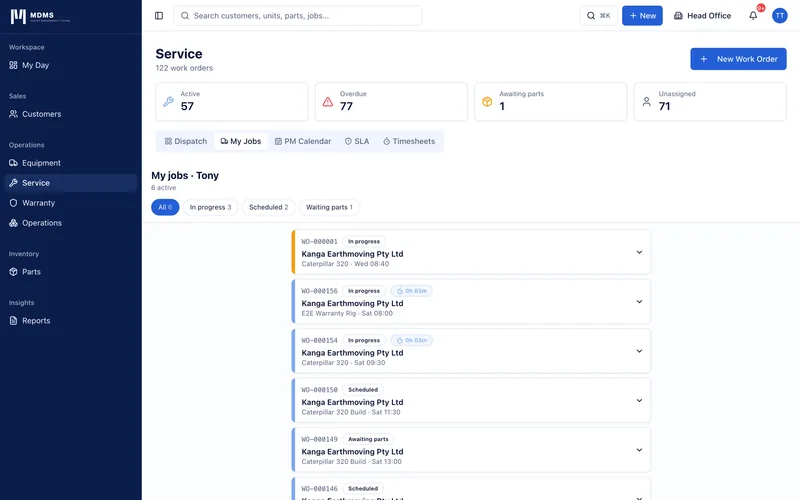
Task: Open the TT user avatar menu
Action: pyautogui.click(x=779, y=16)
